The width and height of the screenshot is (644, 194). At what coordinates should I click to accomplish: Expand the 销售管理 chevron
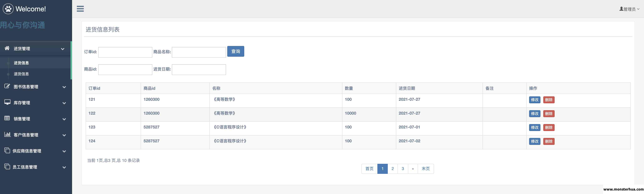(x=64, y=119)
